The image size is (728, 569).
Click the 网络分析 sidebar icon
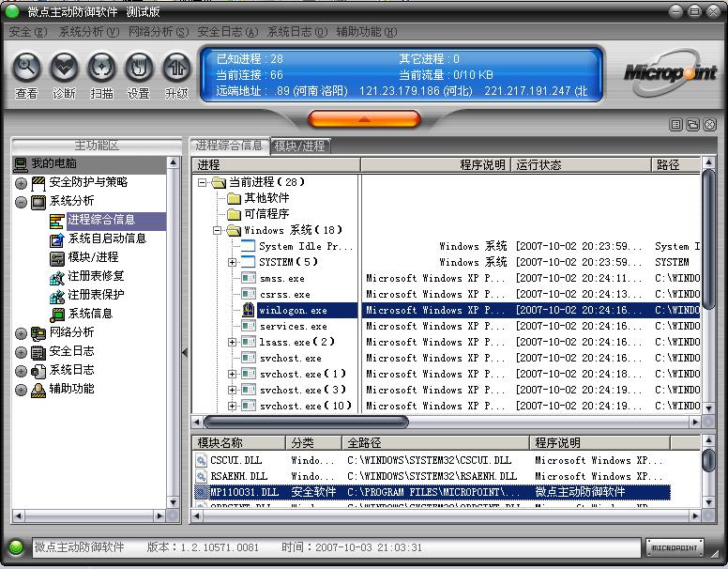coord(38,333)
